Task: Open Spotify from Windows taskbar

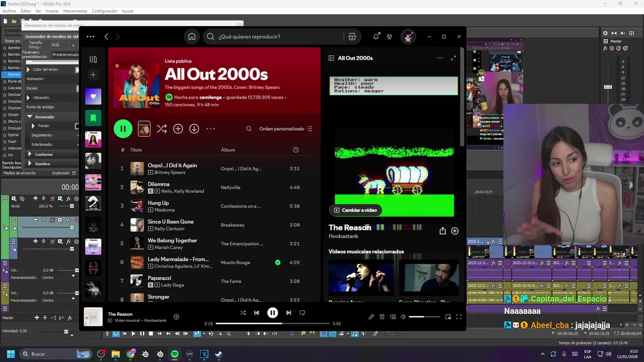Action: coord(175,354)
